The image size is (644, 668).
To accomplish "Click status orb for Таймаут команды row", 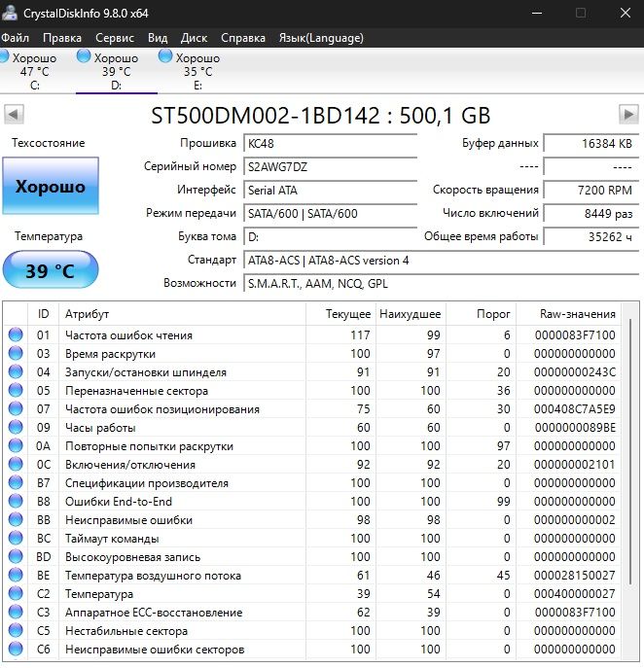I will click(16, 538).
